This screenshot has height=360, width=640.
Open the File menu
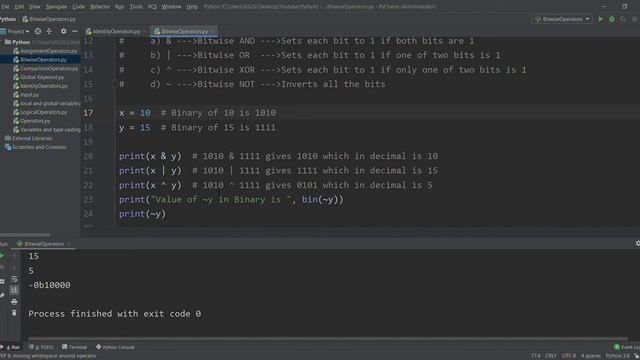tap(4, 7)
